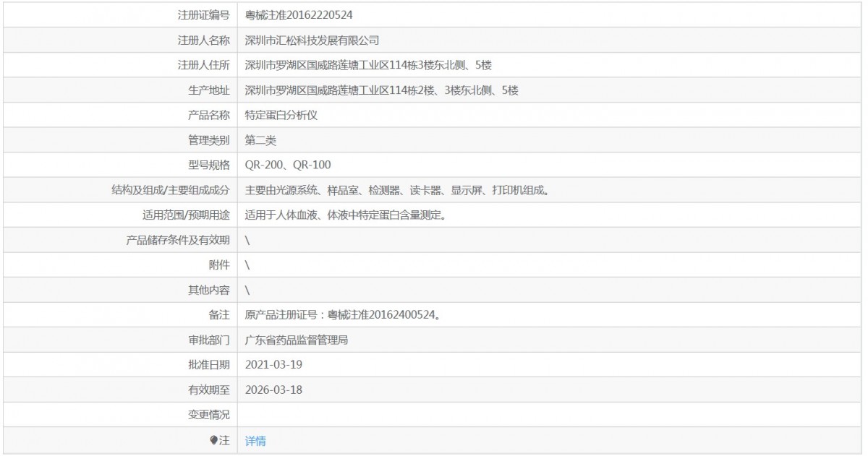The width and height of the screenshot is (868, 456).
Task: Click the 注册人住所 address value
Action: pos(368,65)
